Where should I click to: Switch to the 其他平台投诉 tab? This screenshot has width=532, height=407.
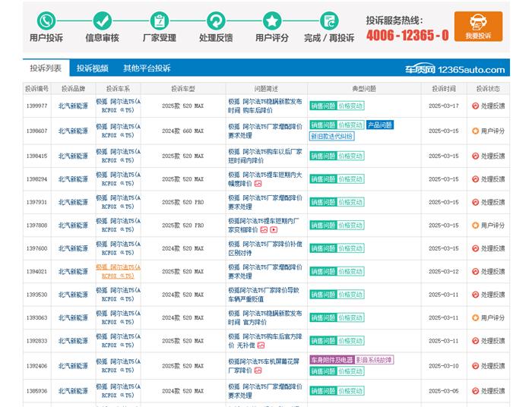point(147,68)
